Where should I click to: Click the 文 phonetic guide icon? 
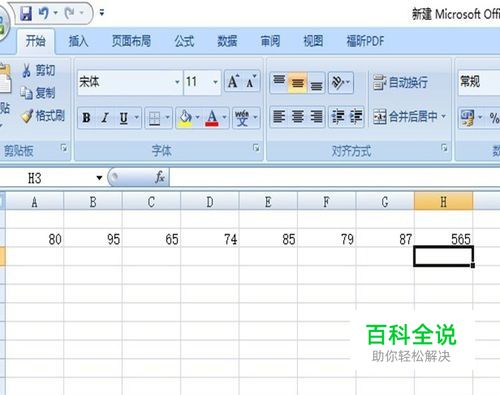242,118
